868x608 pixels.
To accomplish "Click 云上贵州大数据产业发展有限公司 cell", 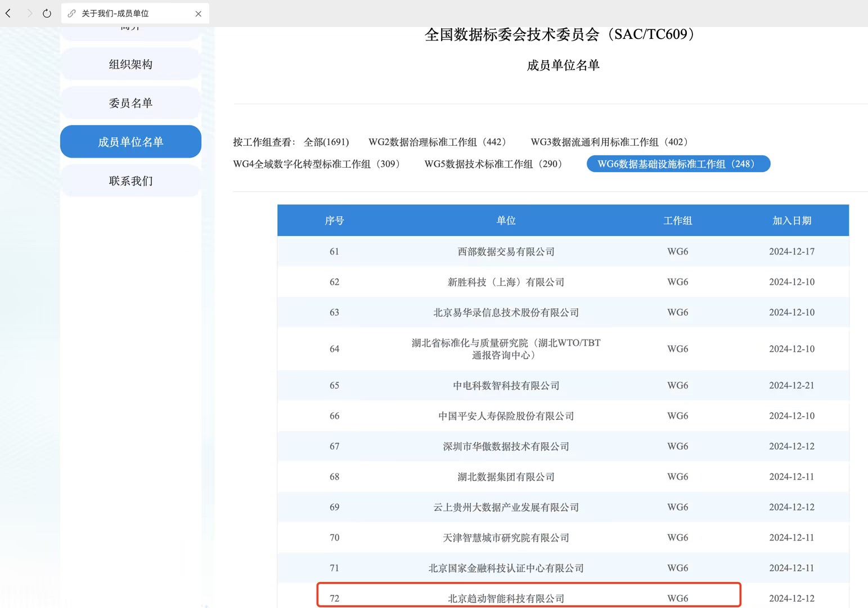I will (x=506, y=507).
